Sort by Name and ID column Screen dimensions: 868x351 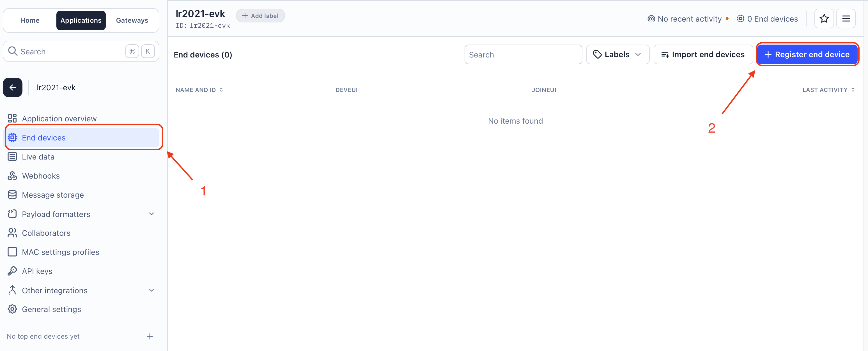tap(199, 90)
